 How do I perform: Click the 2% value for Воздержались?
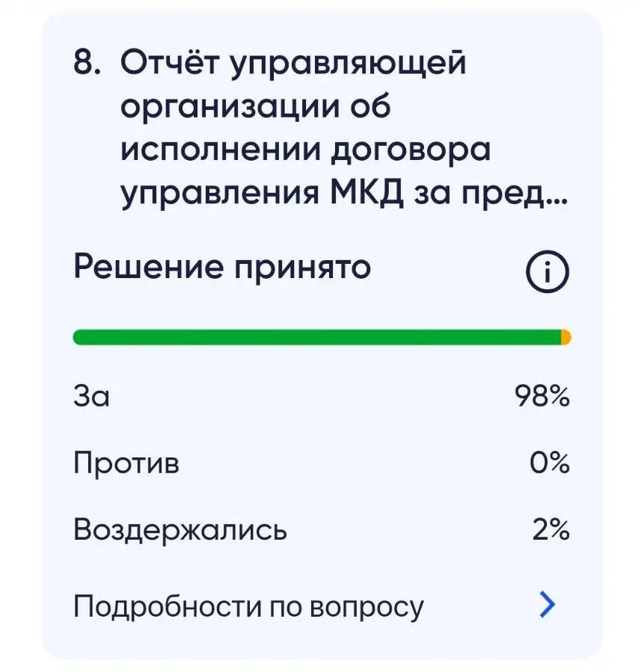(x=551, y=530)
